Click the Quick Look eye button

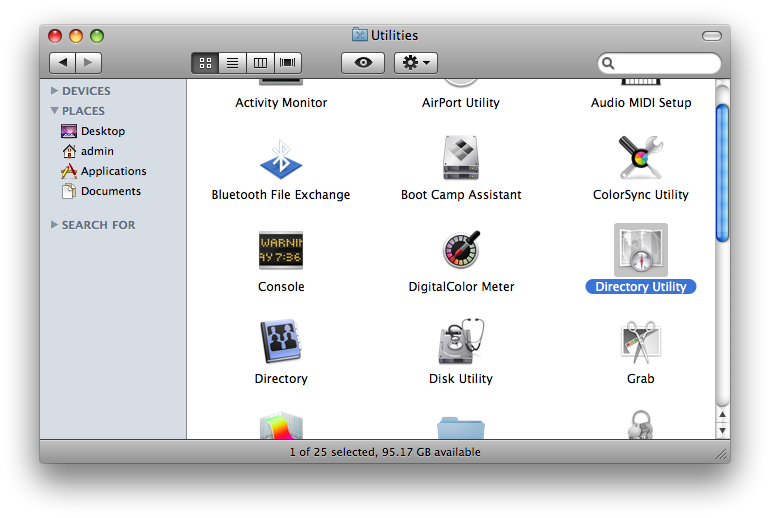(363, 63)
